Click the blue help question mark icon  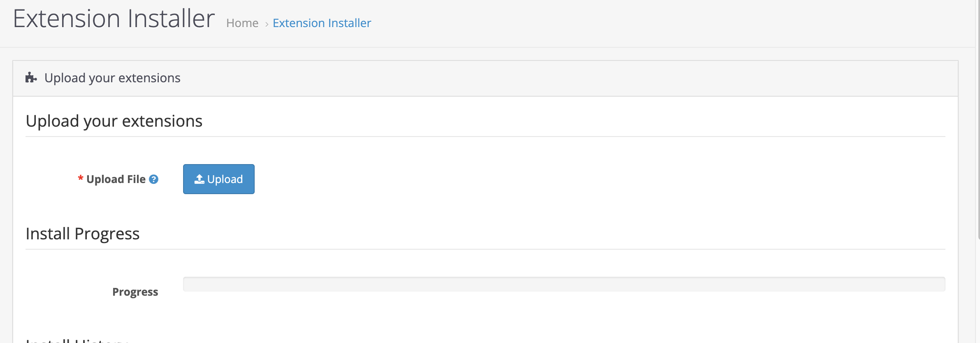153,179
